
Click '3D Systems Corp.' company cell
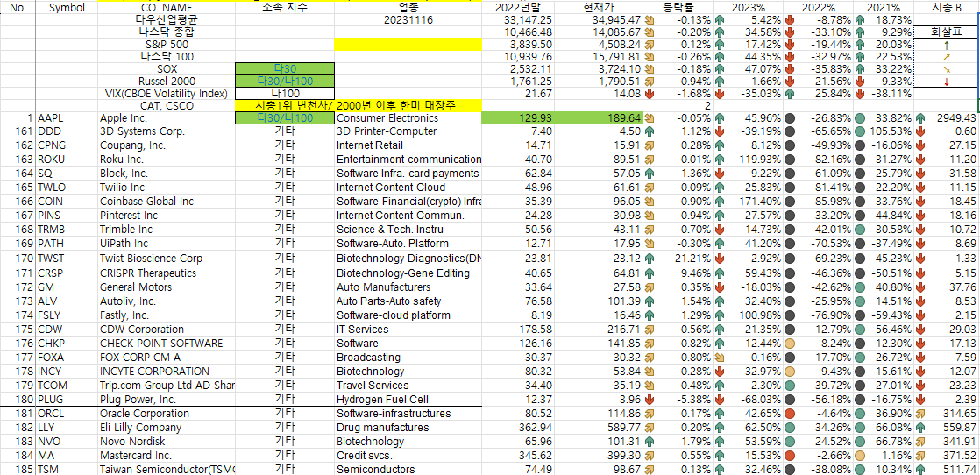click(x=167, y=131)
